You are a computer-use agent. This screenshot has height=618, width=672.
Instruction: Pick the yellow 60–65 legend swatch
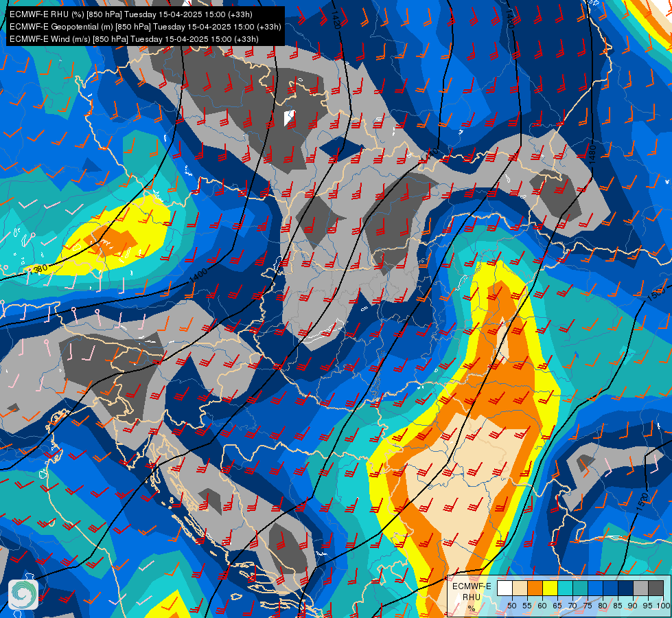(550, 588)
